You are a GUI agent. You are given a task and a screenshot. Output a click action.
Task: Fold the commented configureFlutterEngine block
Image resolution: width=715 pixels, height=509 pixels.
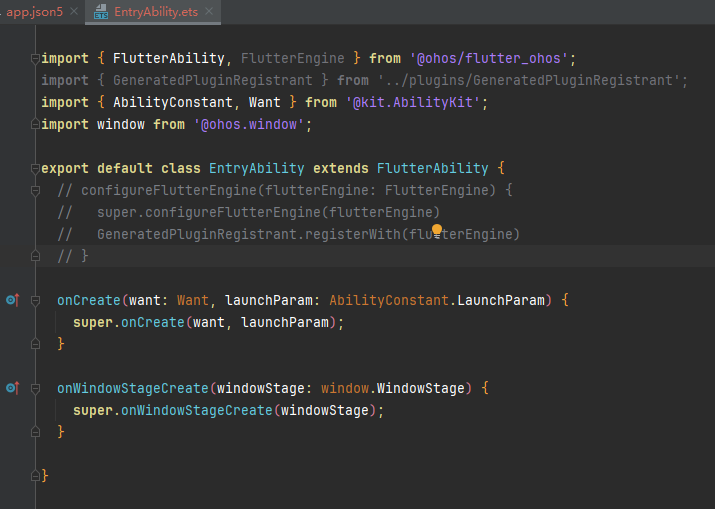click(x=35, y=190)
